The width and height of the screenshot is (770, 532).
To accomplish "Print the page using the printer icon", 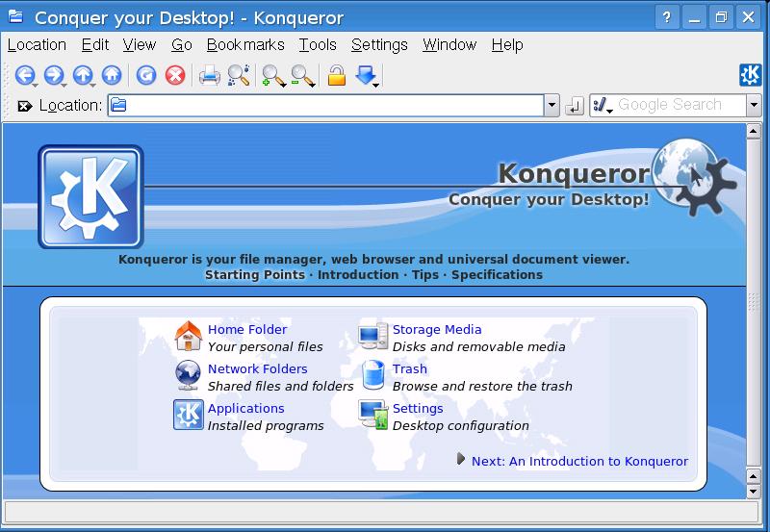I will pyautogui.click(x=210, y=76).
